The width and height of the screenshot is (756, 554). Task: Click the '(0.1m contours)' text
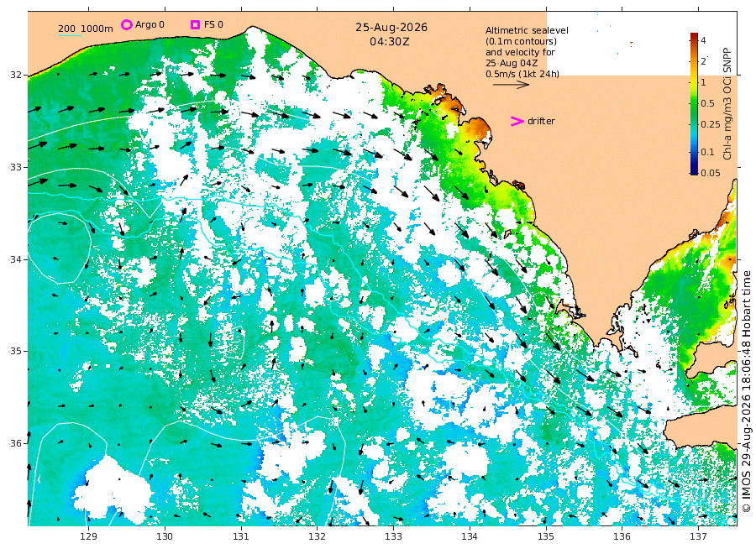tap(521, 41)
